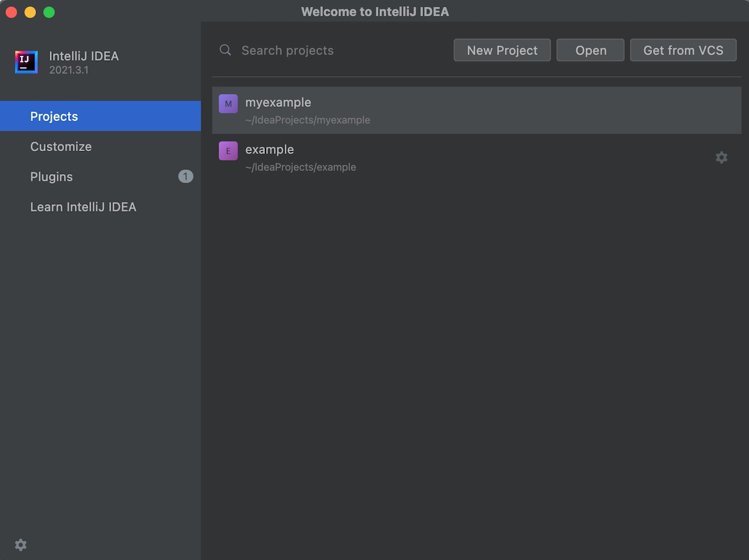This screenshot has height=560, width=749.
Task: Click the Plugins update count badge
Action: pos(186,177)
